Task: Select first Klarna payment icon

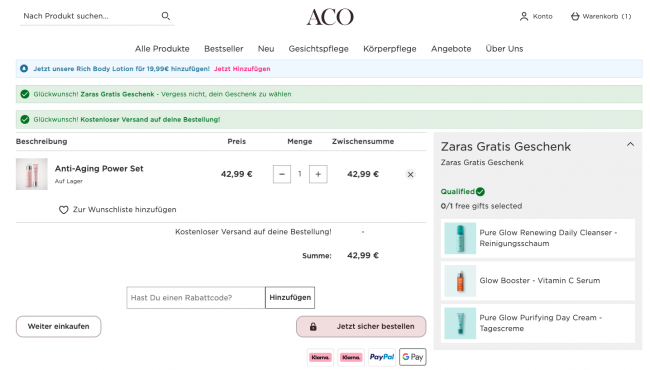Action: click(x=320, y=357)
